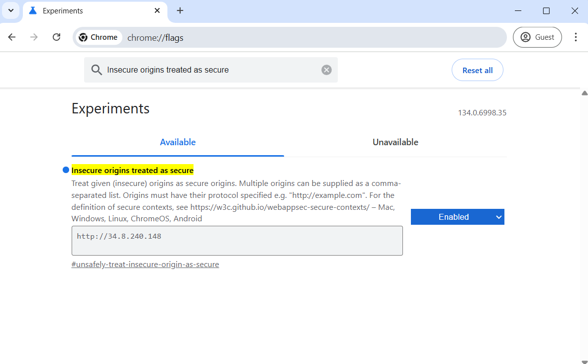The width and height of the screenshot is (588, 364).
Task: Switch to the Unavailable tab
Action: 395,142
